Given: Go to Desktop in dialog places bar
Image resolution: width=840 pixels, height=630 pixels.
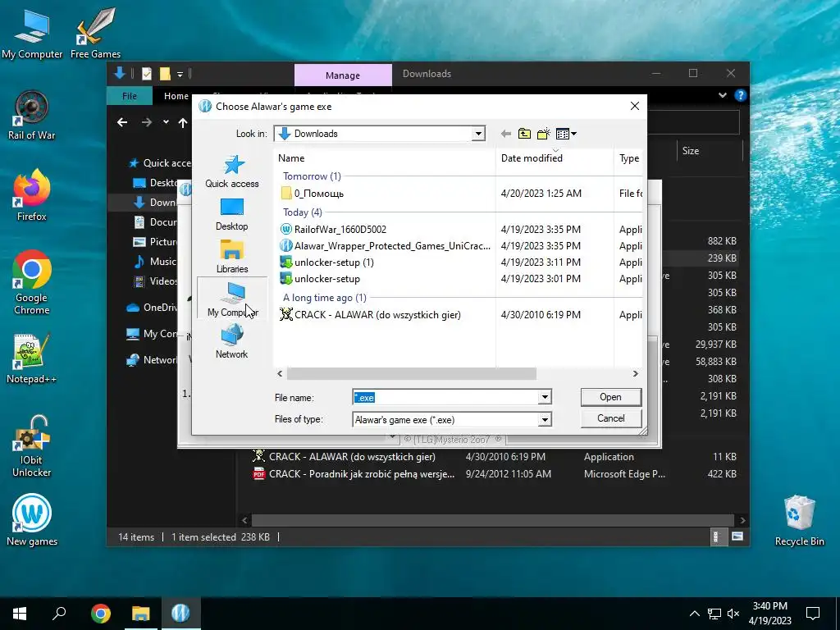Looking at the screenshot, I should click(232, 214).
